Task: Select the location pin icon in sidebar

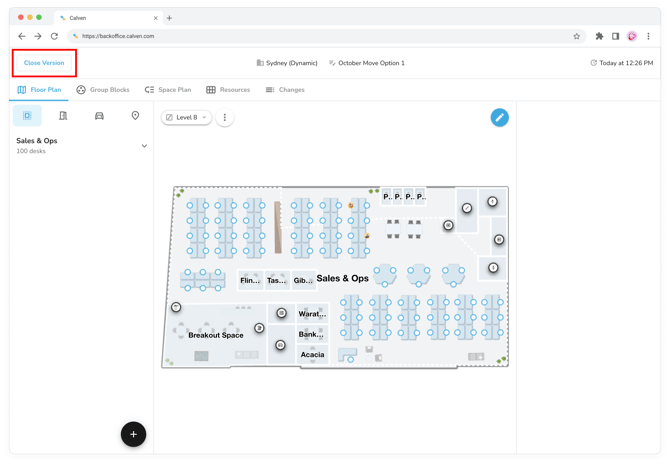Action: tap(135, 116)
